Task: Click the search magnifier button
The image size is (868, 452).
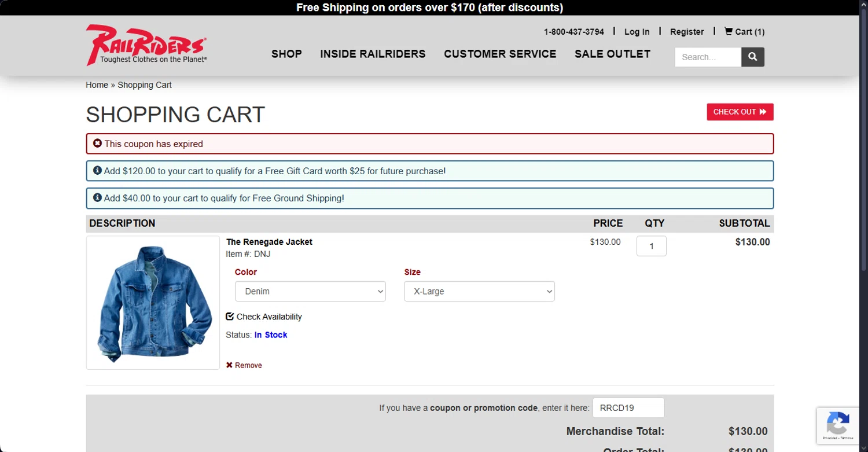Action: pos(753,57)
